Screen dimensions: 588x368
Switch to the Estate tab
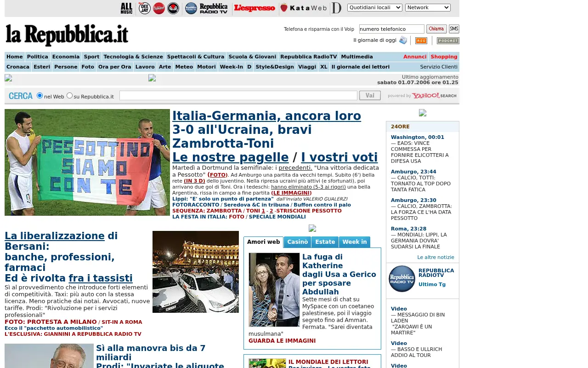[325, 242]
